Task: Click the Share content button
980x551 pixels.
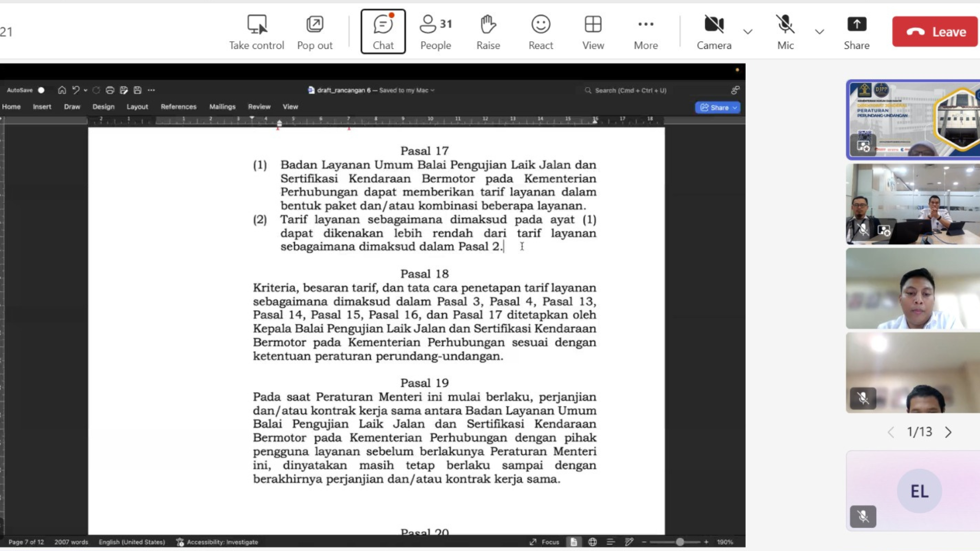Action: tap(856, 32)
